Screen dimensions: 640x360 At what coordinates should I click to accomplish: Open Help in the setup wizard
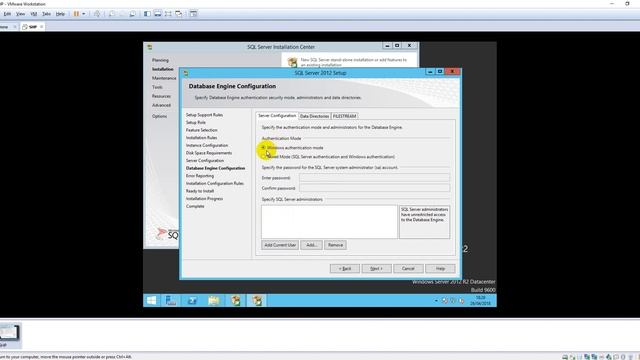(440, 269)
